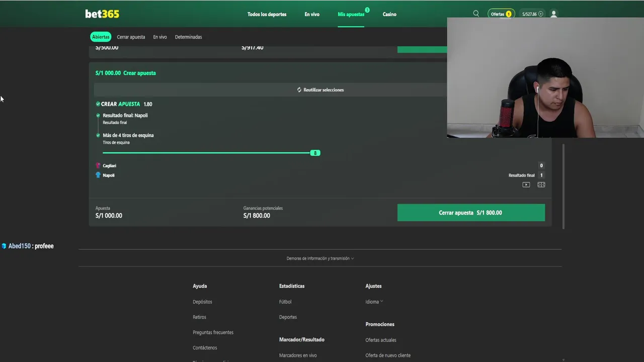Viewport: 644px width, 362px height.
Task: Switch to the Cerrar apuesta tab
Action: point(131,37)
